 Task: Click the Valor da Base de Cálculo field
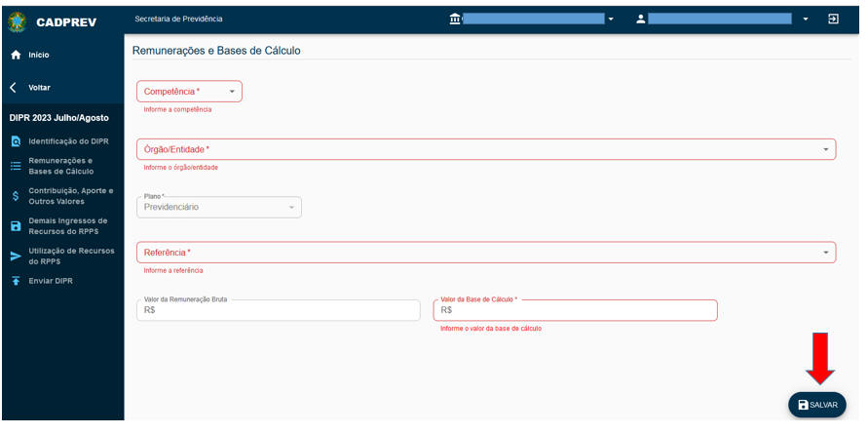pos(575,310)
